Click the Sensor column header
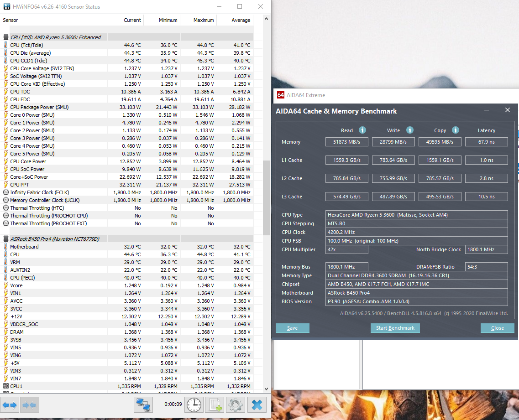 point(53,20)
